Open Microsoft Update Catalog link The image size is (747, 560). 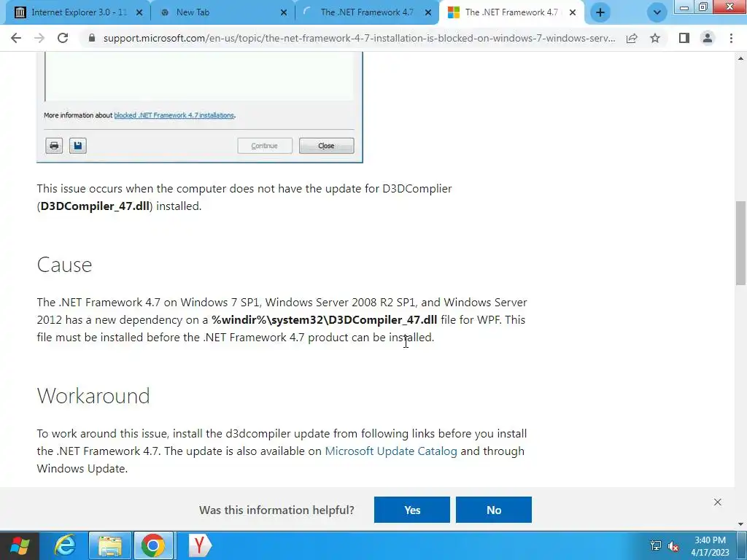tap(391, 451)
